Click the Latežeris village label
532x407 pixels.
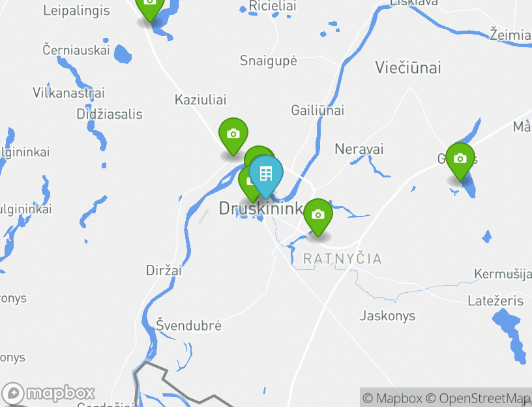click(495, 301)
